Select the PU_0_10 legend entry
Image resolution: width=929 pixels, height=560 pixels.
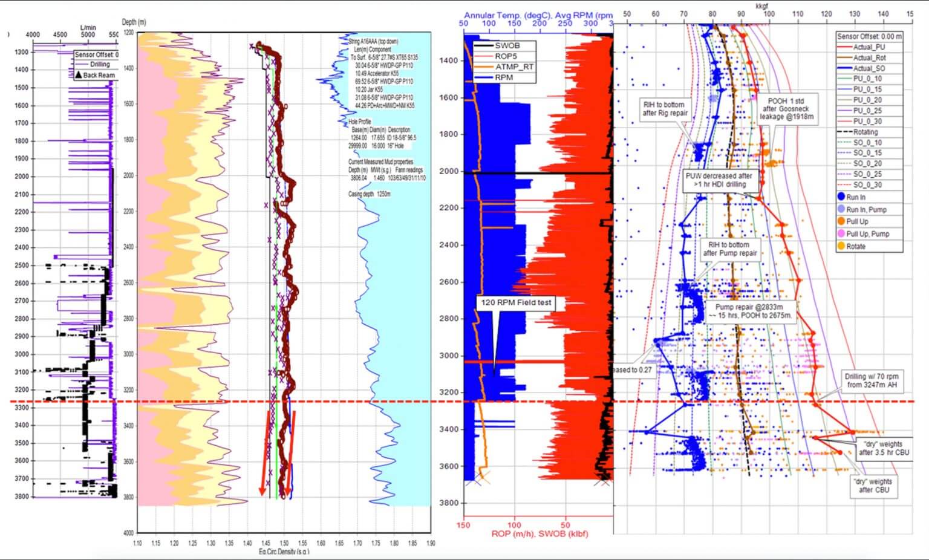[x=859, y=79]
